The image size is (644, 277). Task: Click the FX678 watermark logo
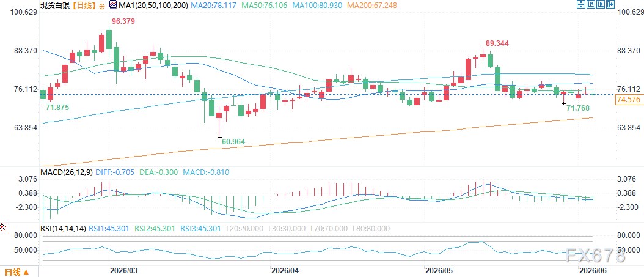595,256
